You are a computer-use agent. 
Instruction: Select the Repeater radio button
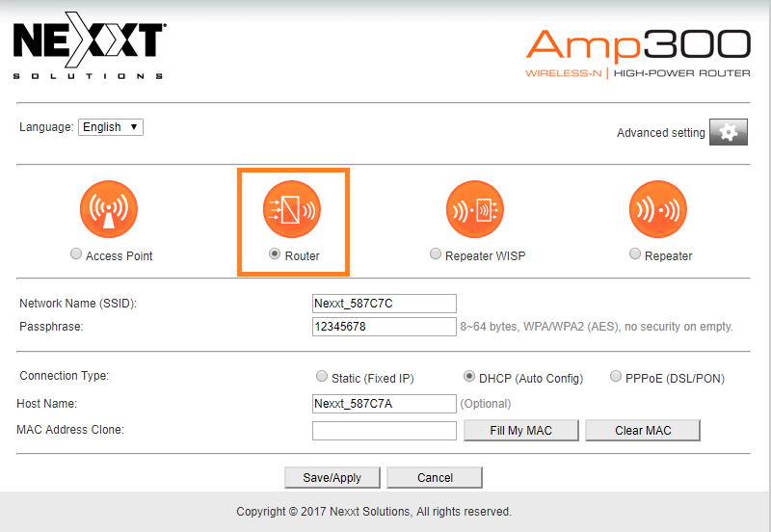click(635, 253)
